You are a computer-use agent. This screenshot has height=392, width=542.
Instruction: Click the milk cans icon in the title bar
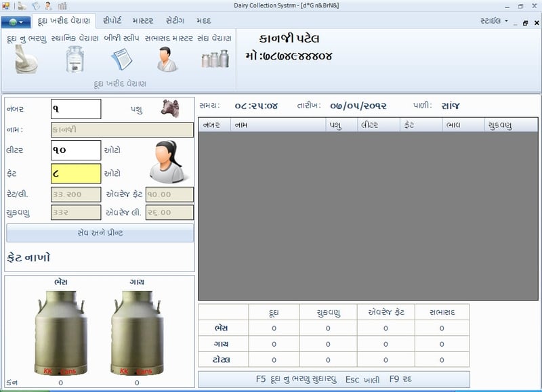(x=62, y=6)
